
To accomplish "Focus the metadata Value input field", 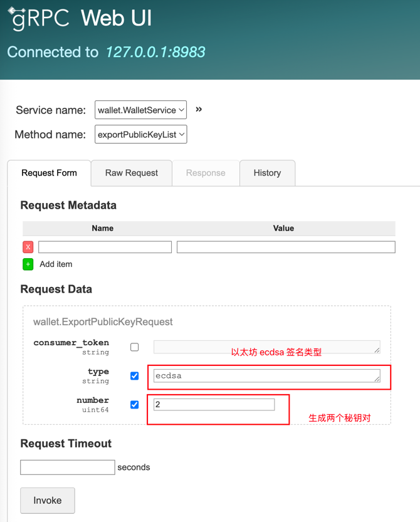I will click(x=286, y=247).
